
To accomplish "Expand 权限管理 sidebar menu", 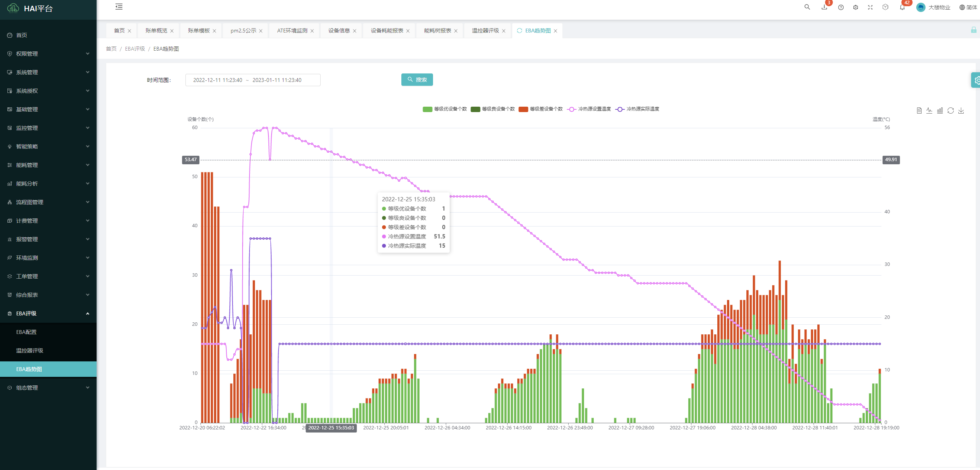I will click(x=48, y=54).
